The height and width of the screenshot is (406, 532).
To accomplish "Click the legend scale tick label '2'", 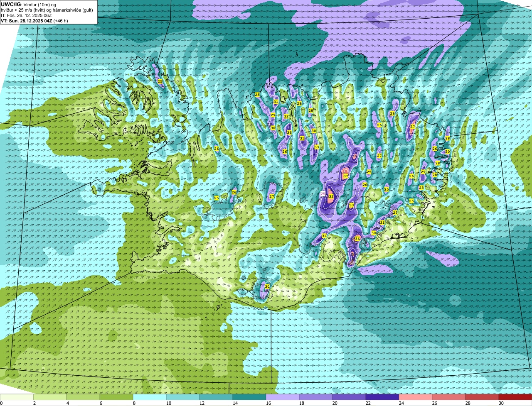I will tap(34, 403).
